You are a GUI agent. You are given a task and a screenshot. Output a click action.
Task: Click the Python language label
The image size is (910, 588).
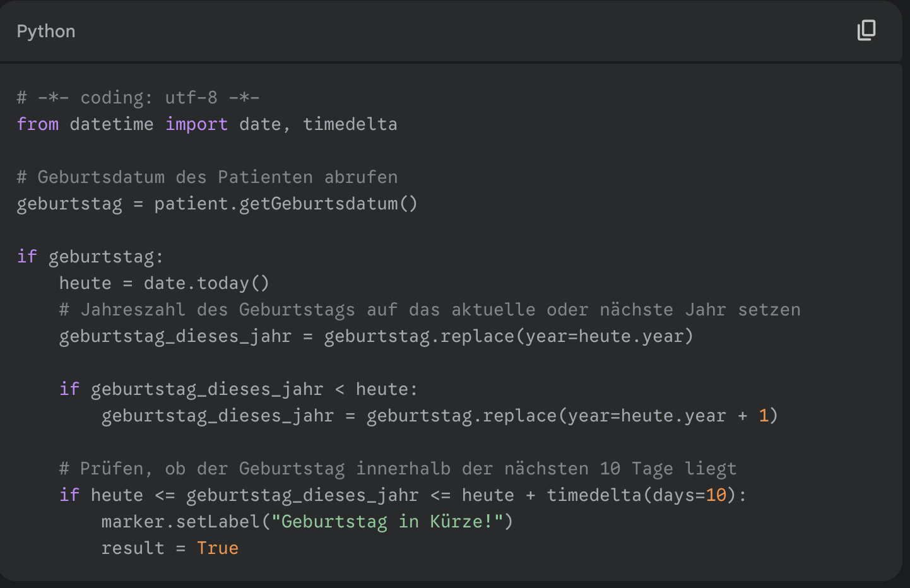(x=46, y=32)
